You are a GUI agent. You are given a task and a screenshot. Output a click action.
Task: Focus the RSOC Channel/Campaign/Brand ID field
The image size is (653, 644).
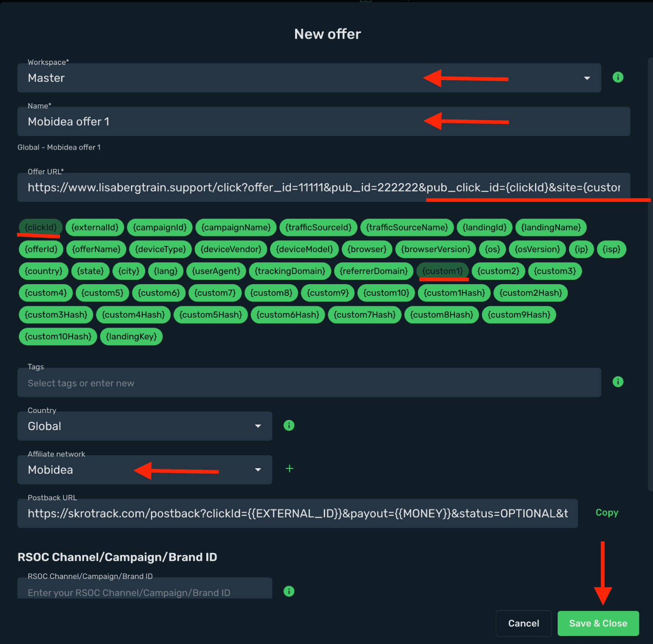(x=145, y=588)
